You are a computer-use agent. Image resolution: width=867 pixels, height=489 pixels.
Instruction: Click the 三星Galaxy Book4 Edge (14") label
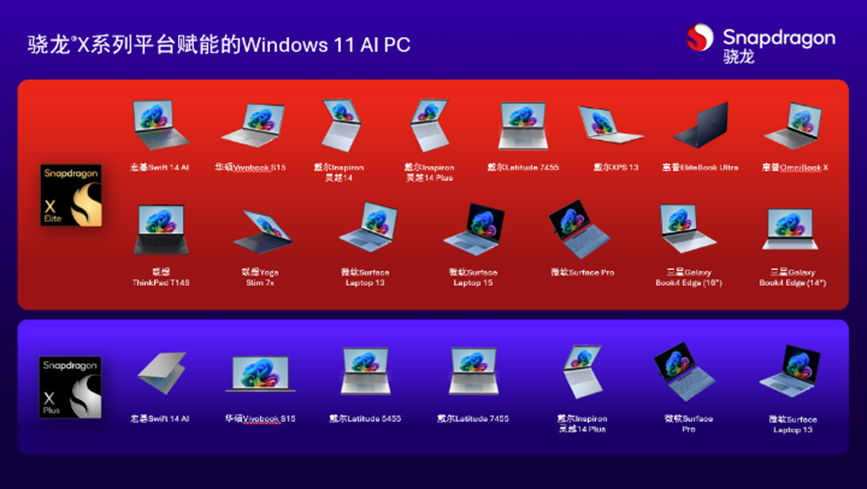[793, 277]
